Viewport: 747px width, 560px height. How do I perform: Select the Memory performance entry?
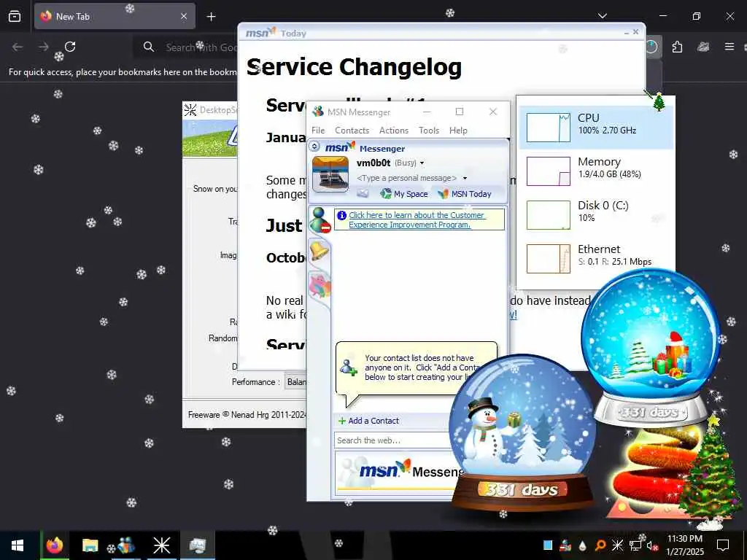(595, 171)
